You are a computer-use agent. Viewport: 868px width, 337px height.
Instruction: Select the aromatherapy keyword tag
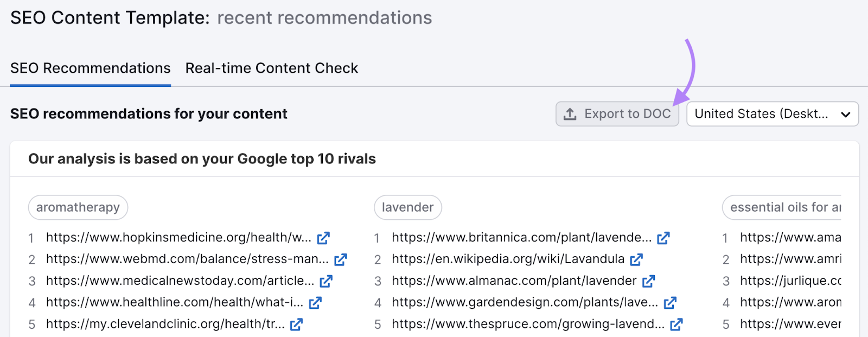pyautogui.click(x=78, y=207)
